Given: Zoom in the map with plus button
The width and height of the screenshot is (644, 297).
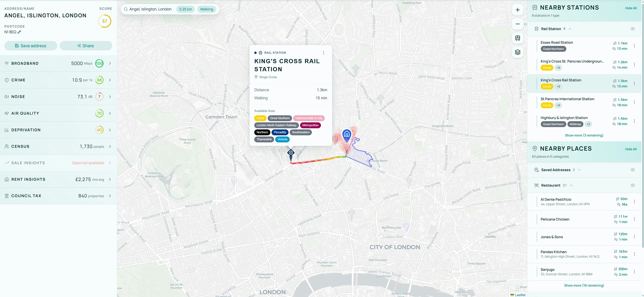Looking at the screenshot, I should click(x=517, y=10).
